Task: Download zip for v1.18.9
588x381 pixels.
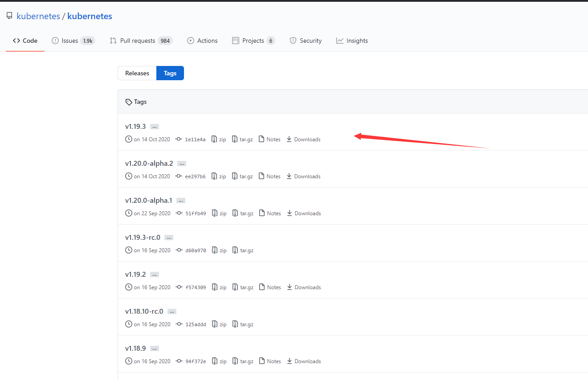Action: pyautogui.click(x=219, y=361)
